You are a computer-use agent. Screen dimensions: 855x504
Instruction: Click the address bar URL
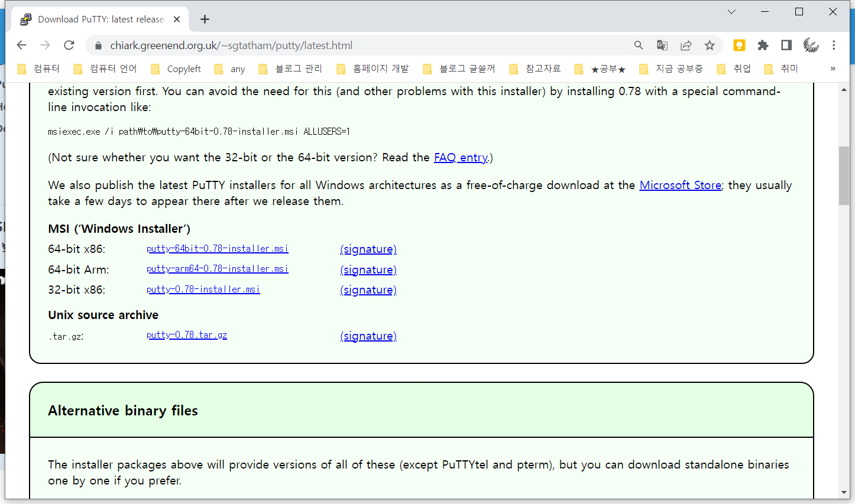[231, 45]
